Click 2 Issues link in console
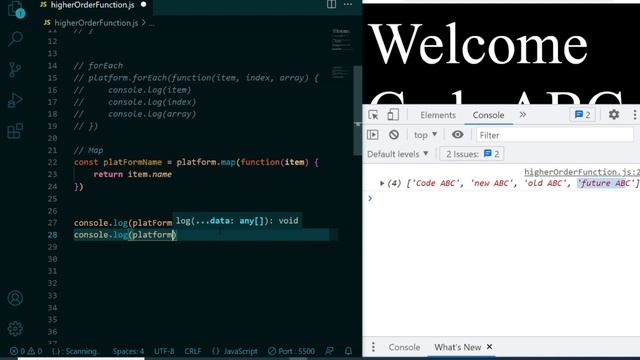The width and height of the screenshot is (640, 360). tap(472, 154)
